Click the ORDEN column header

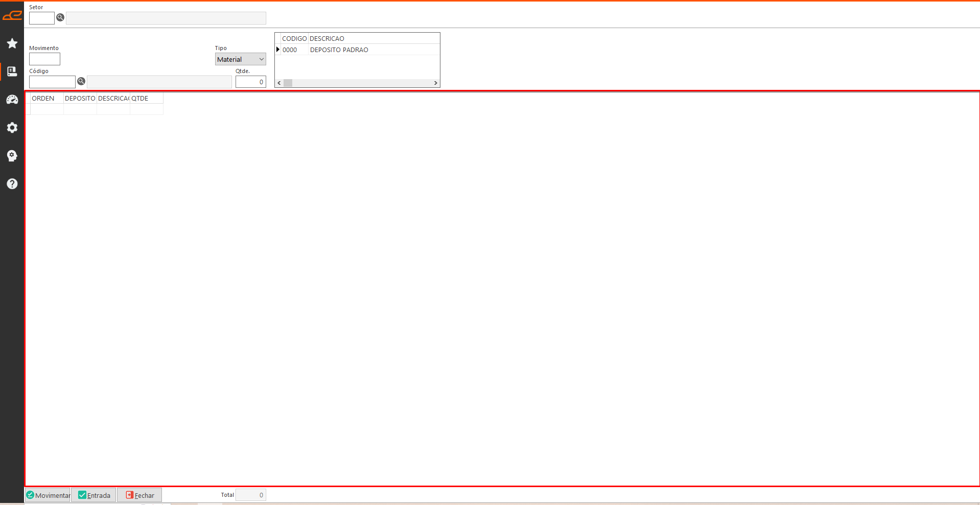coord(43,99)
